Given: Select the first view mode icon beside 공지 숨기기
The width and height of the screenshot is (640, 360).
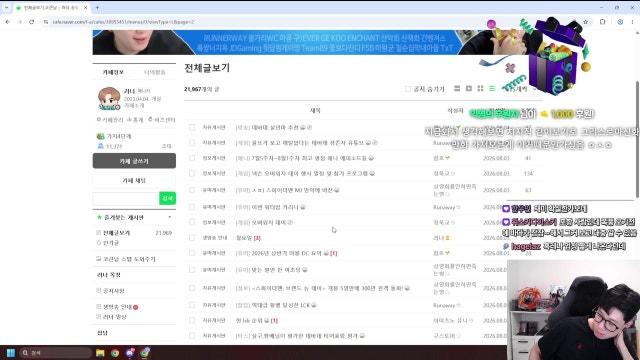Looking at the screenshot, I should coord(457,89).
